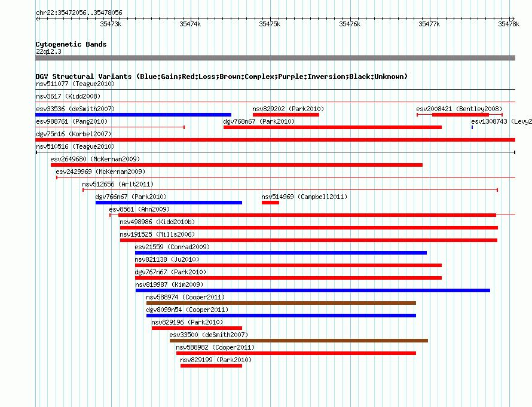Click esv21559 (Conrad2009) label

click(x=172, y=247)
